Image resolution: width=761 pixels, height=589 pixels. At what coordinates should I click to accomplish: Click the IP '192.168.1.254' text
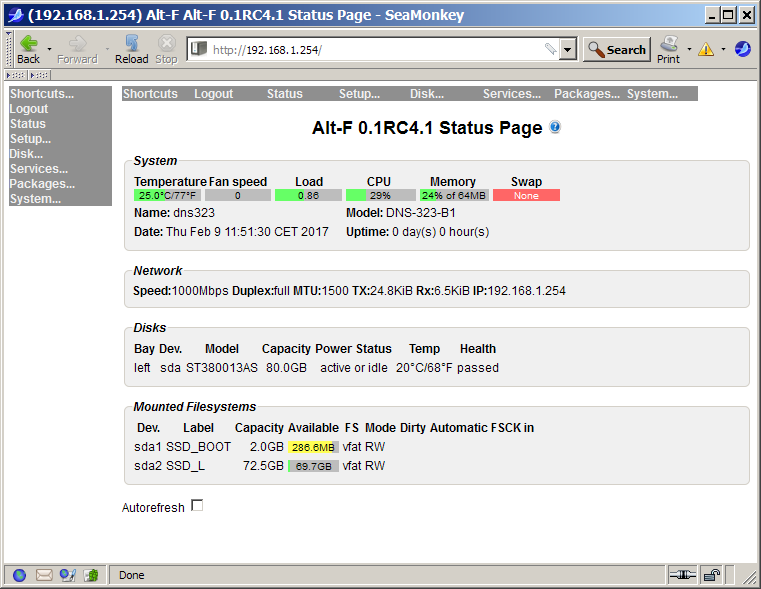point(527,291)
